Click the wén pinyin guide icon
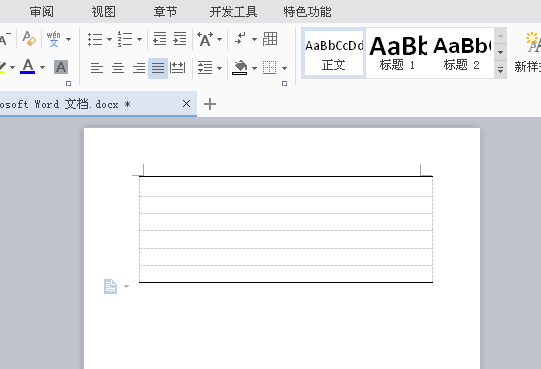Image resolution: width=541 pixels, height=369 pixels. 53,39
